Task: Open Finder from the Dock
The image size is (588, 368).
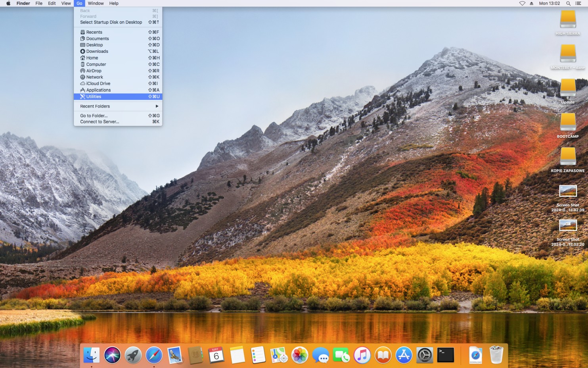Action: [92, 355]
